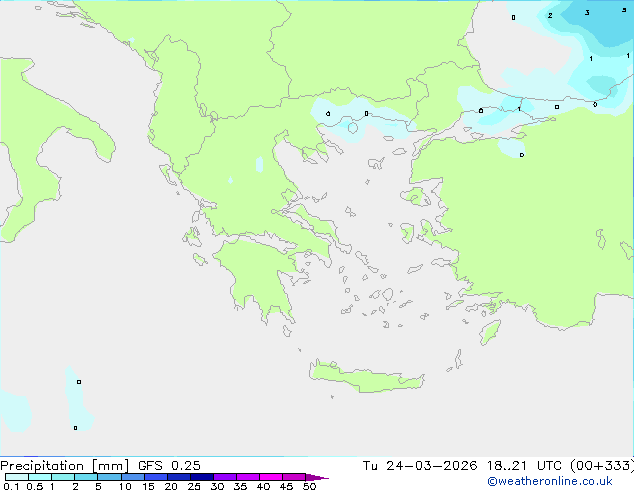The width and height of the screenshot is (634, 490).
Task: Click the legend value label '0.5'
Action: tap(34, 486)
